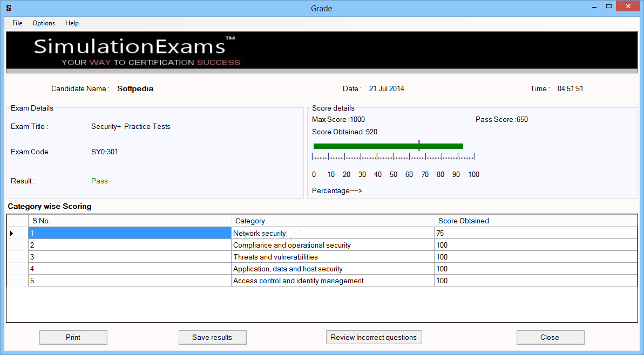Minimize the Grade window
The width and height of the screenshot is (644, 355).
[594, 7]
